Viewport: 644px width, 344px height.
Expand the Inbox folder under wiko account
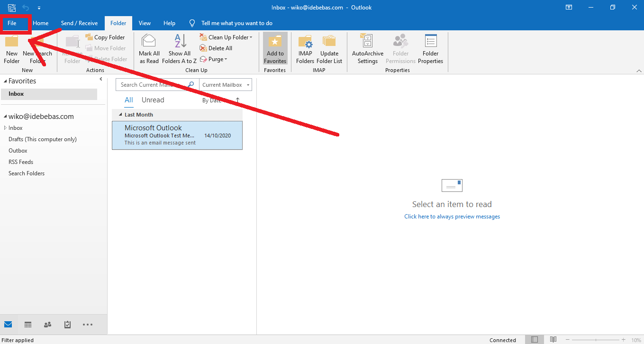pos(5,128)
